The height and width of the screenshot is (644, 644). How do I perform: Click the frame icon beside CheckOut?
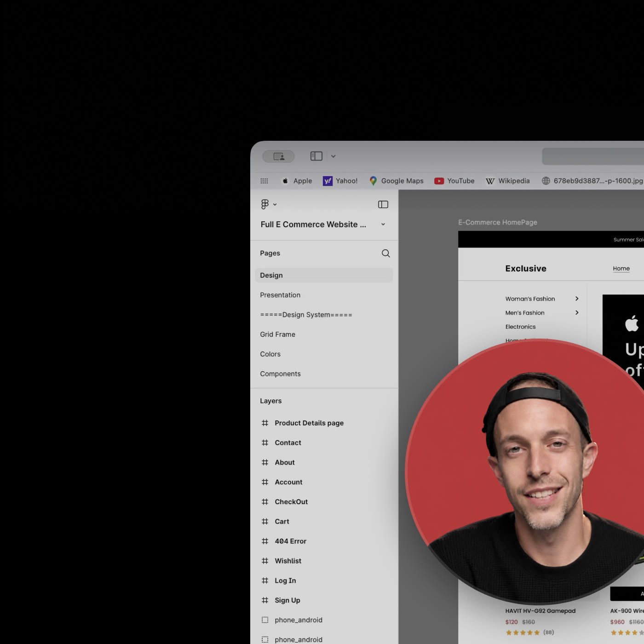point(265,502)
